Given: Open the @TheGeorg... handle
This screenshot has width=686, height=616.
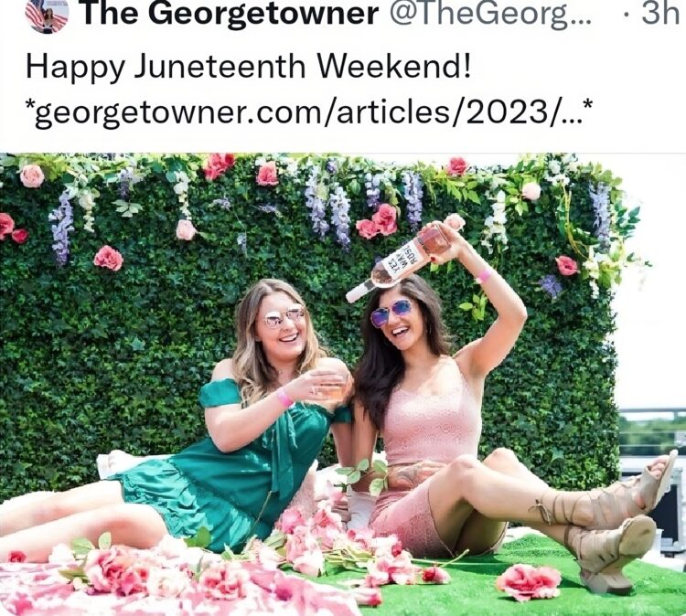Looking at the screenshot, I should [x=489, y=15].
